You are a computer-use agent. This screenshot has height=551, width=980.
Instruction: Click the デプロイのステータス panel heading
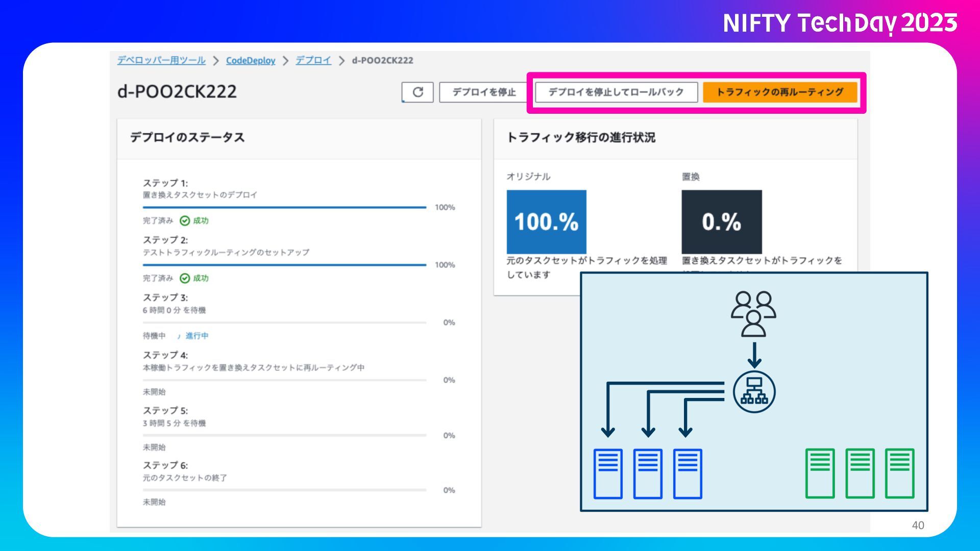tap(187, 138)
